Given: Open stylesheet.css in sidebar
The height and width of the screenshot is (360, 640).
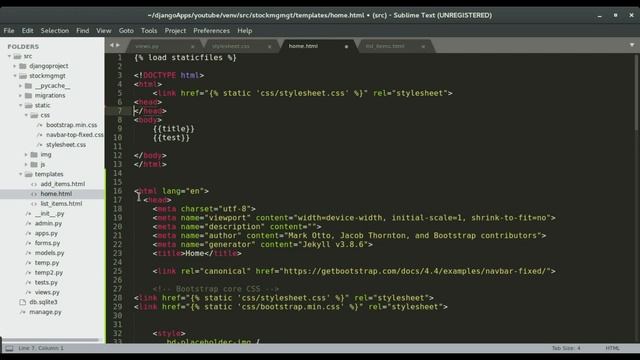Looking at the screenshot, I should click(x=66, y=145).
